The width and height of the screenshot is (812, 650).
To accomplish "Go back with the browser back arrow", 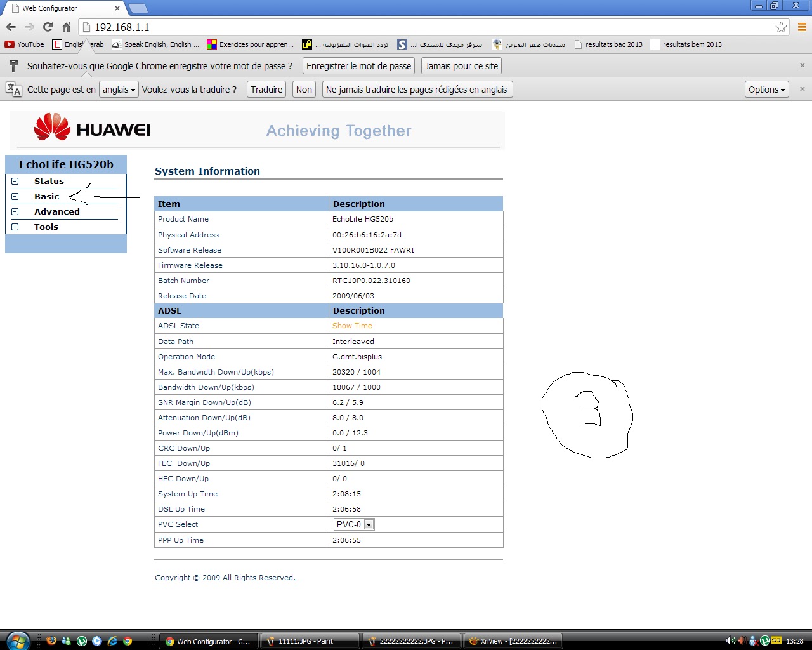I will 11,27.
